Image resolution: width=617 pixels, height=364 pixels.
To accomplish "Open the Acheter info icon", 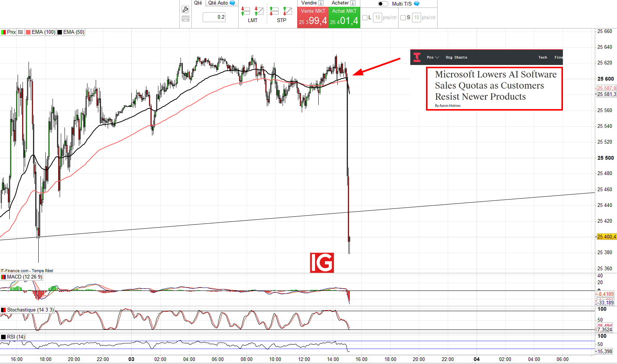I will pyautogui.click(x=353, y=3).
